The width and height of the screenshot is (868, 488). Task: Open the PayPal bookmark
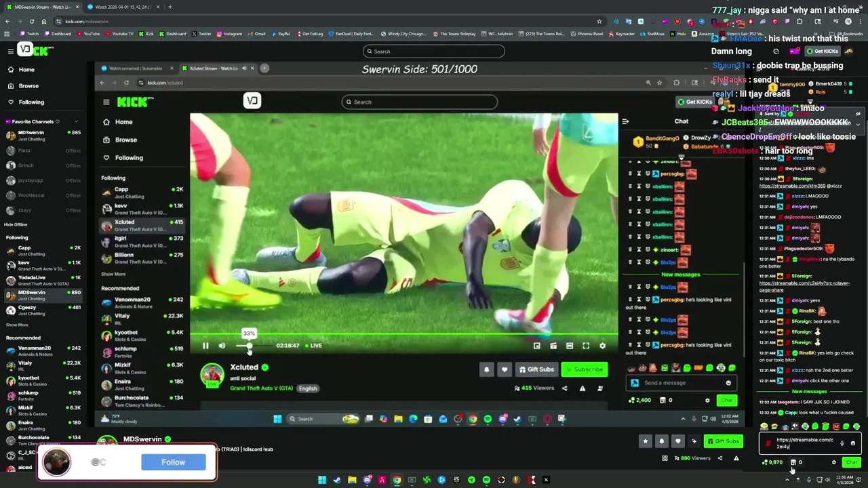point(281,34)
